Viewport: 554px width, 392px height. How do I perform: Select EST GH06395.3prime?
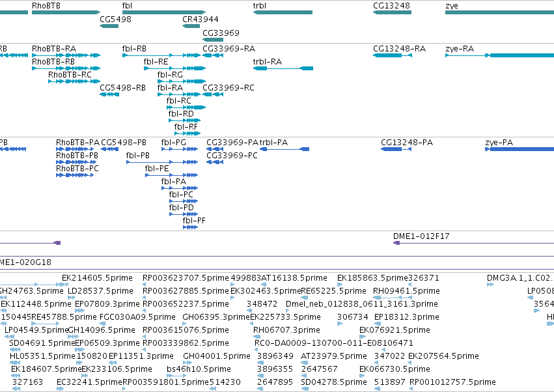216,317
